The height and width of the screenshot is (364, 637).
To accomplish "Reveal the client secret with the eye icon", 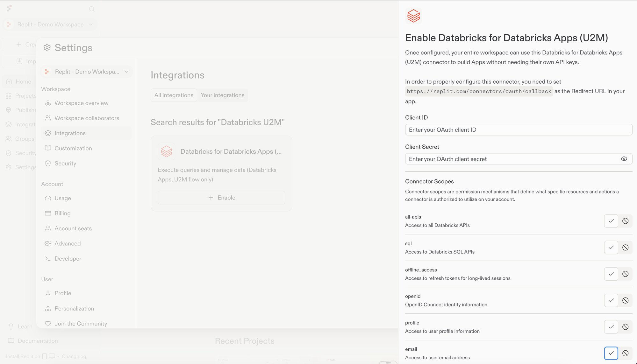I will tap(624, 159).
